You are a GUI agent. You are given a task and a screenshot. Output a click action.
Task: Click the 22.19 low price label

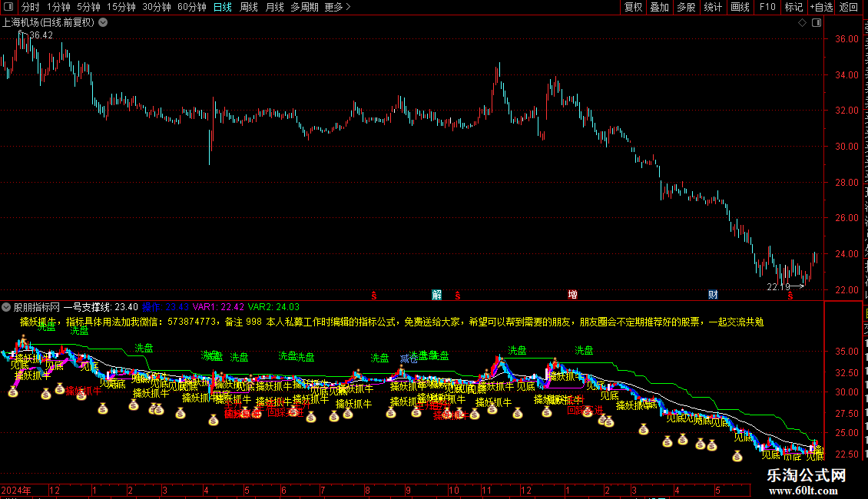pyautogui.click(x=778, y=287)
